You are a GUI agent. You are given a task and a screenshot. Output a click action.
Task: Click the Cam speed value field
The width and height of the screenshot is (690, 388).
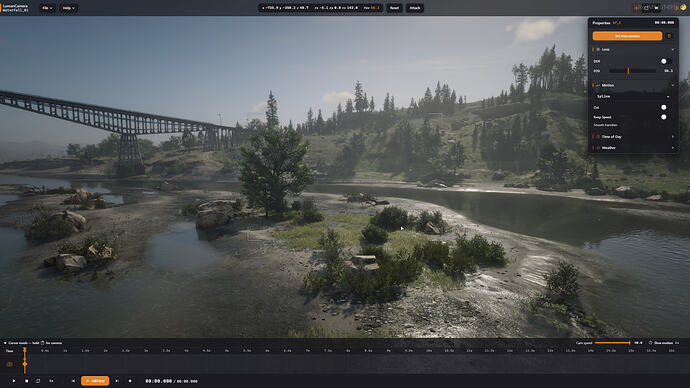(x=638, y=343)
